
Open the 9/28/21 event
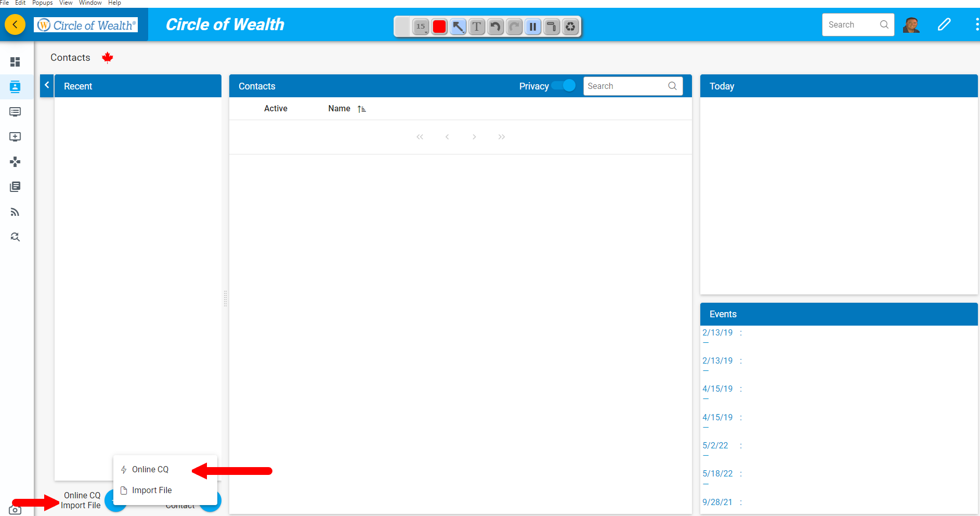coord(717,502)
